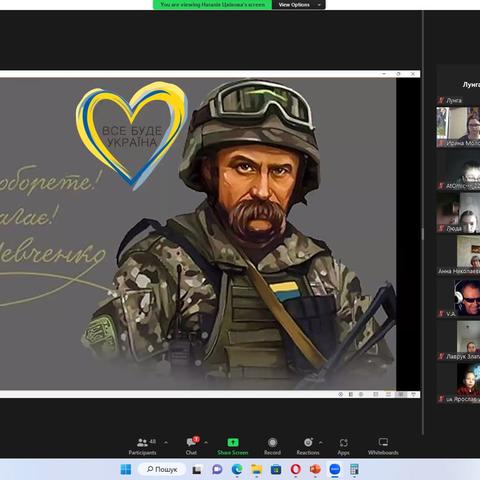Launch Opera browser from the taskbar
The width and height of the screenshot is (480, 480).
click(x=296, y=469)
